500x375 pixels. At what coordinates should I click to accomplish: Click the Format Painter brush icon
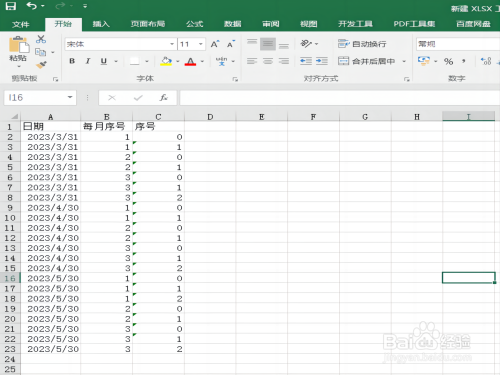(41, 65)
